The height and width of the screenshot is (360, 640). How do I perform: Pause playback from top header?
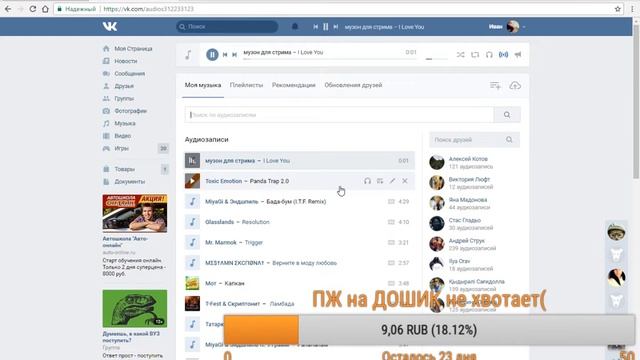pos(325,27)
